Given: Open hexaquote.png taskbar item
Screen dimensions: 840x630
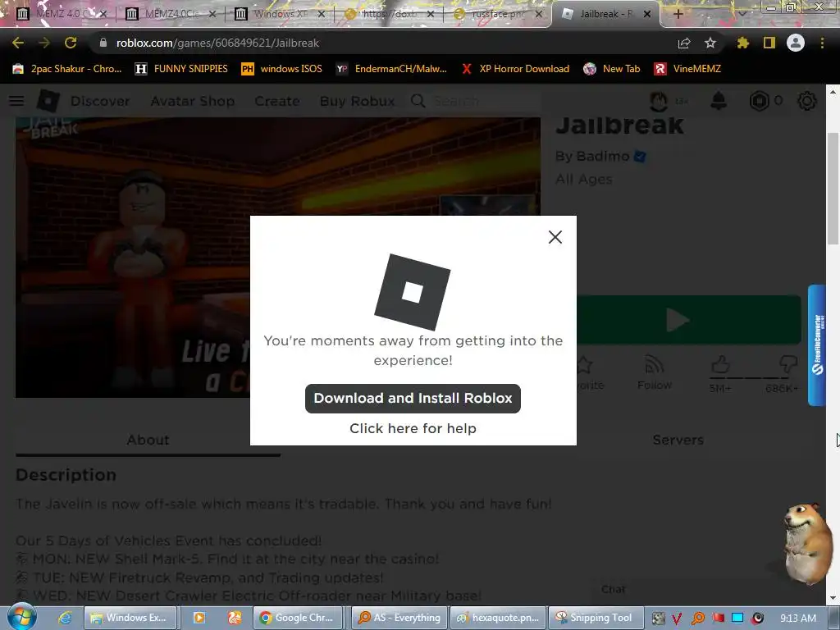Looking at the screenshot, I should [x=498, y=618].
